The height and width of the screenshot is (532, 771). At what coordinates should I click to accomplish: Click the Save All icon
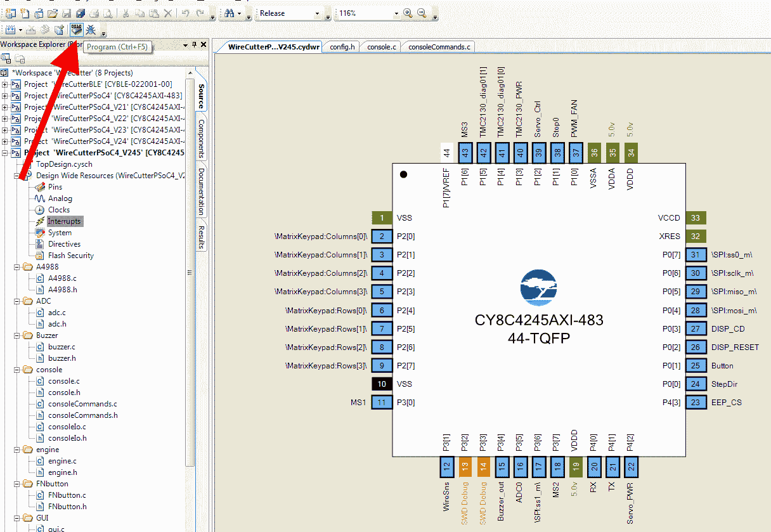(x=80, y=13)
